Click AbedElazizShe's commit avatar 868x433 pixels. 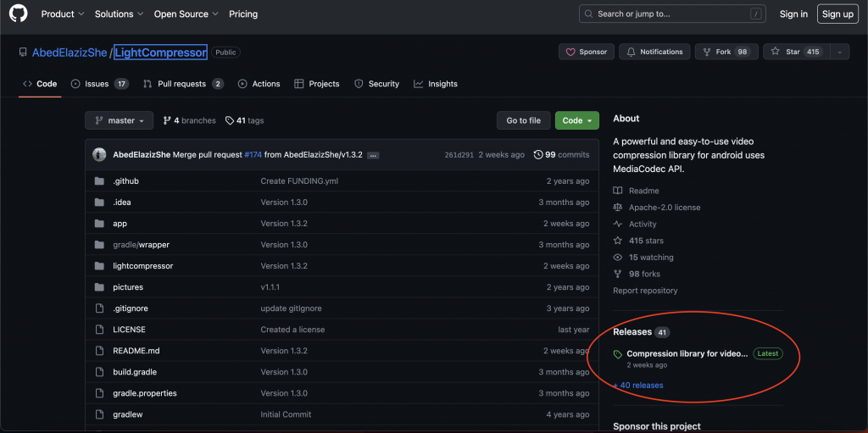[x=99, y=155]
